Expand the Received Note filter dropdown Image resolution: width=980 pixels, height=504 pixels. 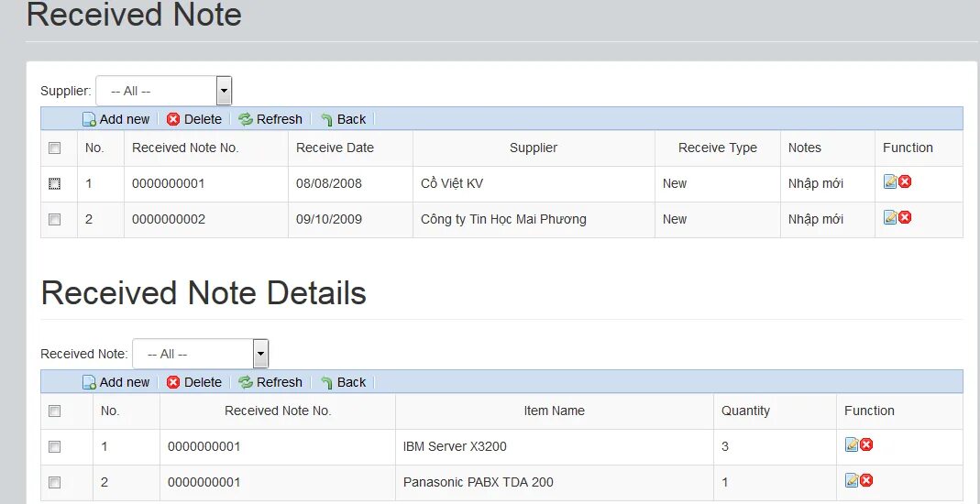[201, 354]
